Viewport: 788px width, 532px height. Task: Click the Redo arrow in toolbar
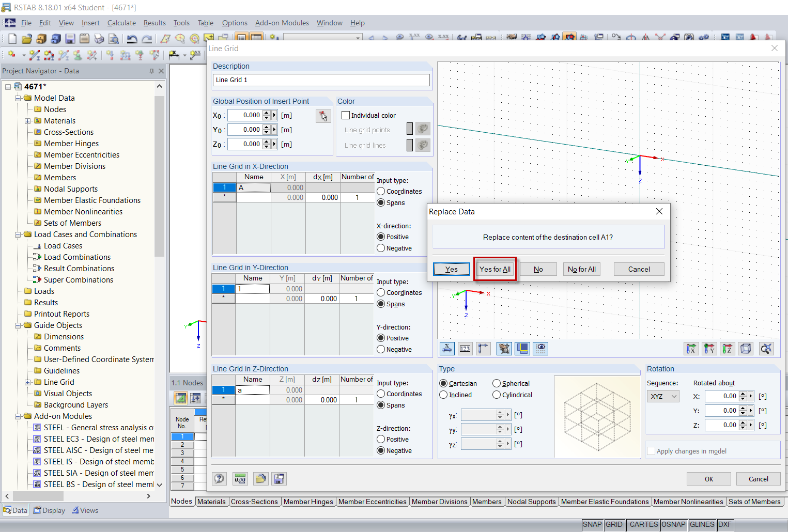(x=147, y=39)
